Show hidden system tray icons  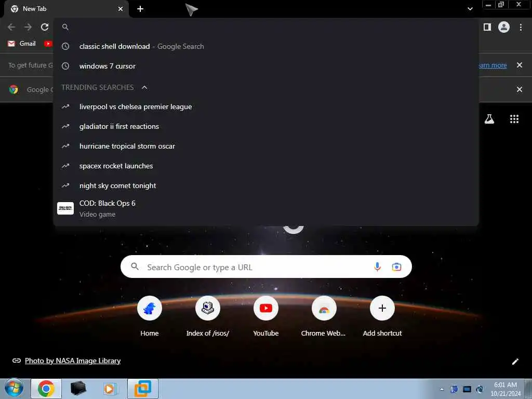442,389
